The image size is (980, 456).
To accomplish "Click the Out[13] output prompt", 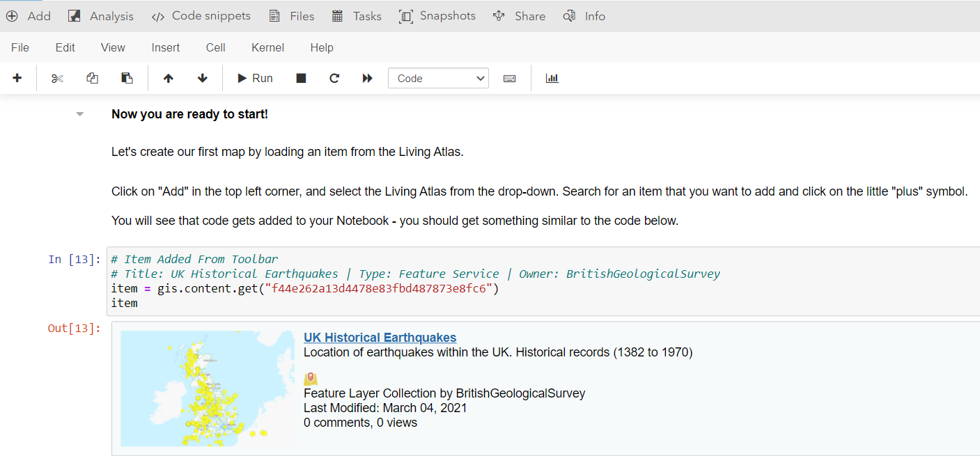I will (x=74, y=329).
